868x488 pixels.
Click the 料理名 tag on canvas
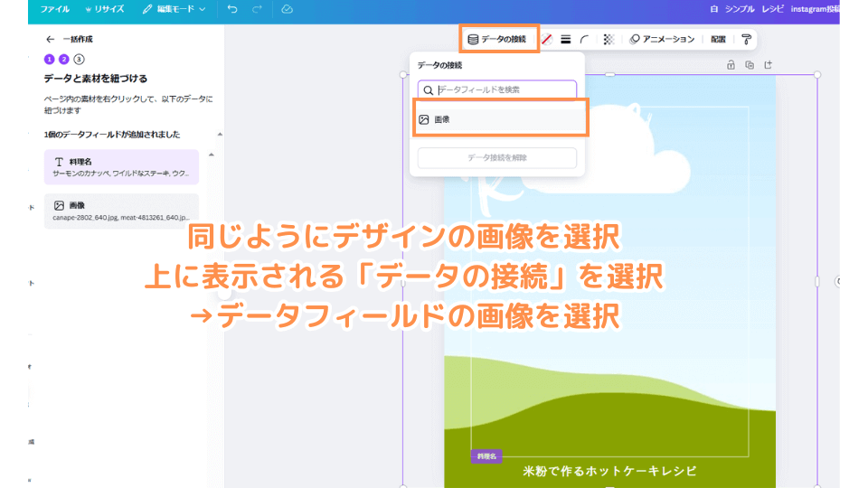(x=486, y=456)
